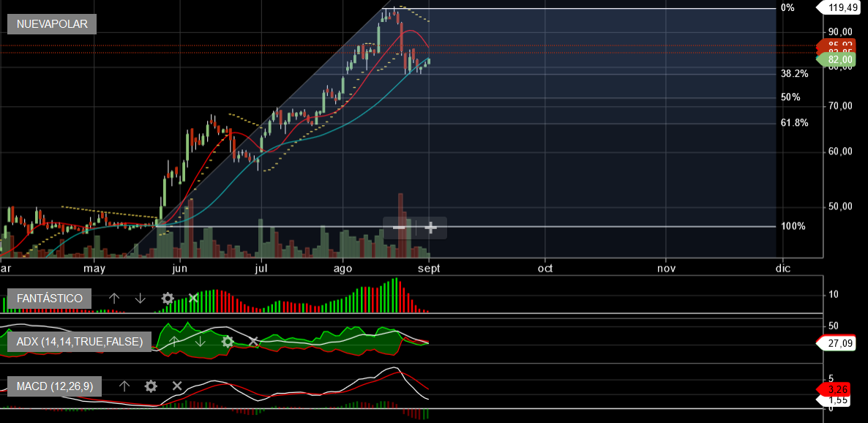Click the ADX (14,14,TRUE,FALSE) label
Viewport: 868px width, 423px height.
coord(79,341)
